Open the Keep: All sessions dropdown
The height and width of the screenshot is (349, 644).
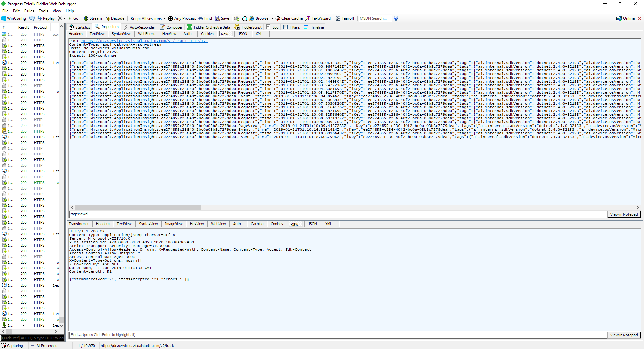click(148, 18)
